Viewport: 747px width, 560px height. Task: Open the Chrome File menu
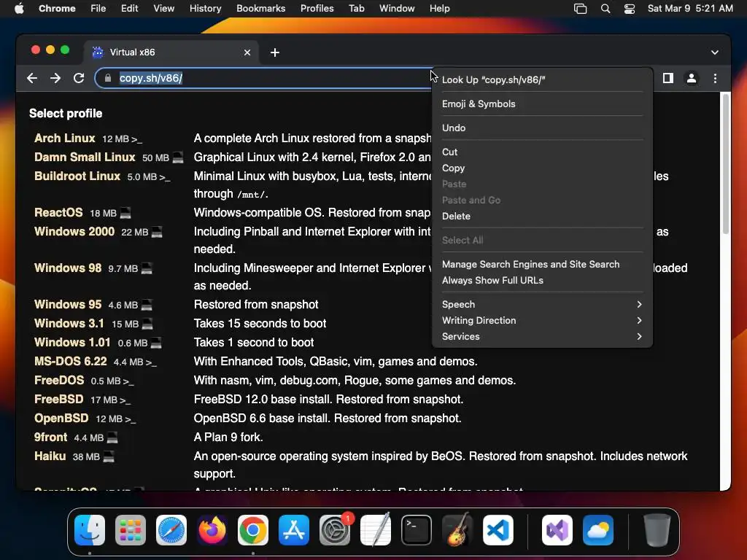point(98,9)
